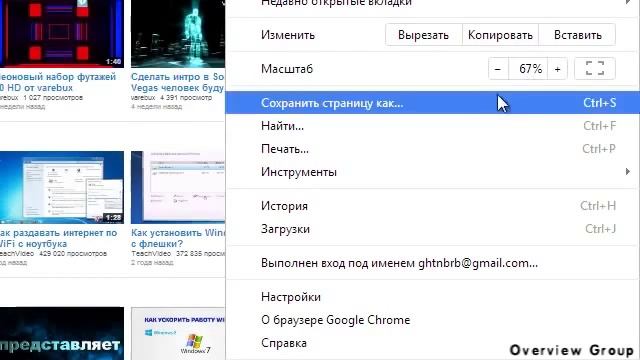Expand the 'Инструменты' submenu
The image size is (640, 360).
point(433,172)
